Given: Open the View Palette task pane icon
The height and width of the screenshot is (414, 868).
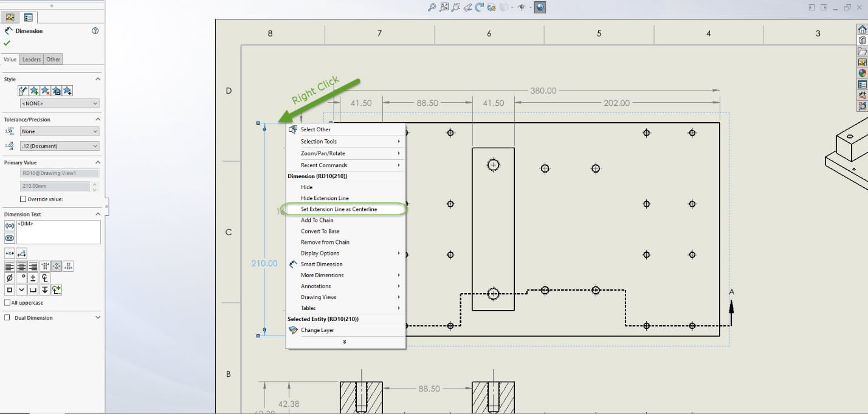Looking at the screenshot, I should tap(862, 62).
